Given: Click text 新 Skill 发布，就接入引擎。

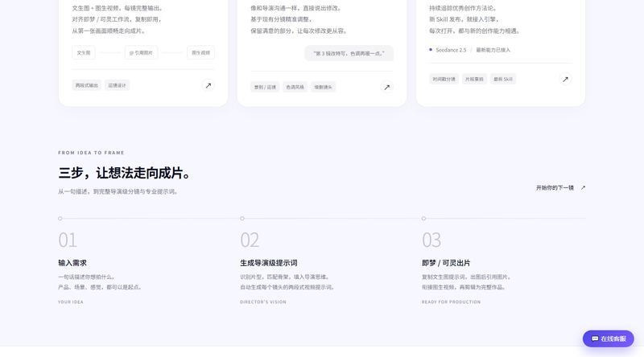Looking at the screenshot, I should (x=464, y=19).
